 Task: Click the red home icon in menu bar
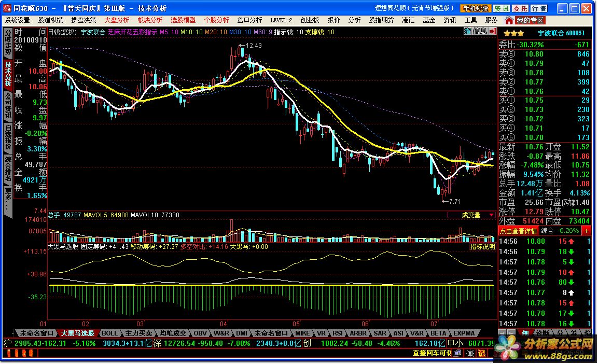pos(509,20)
